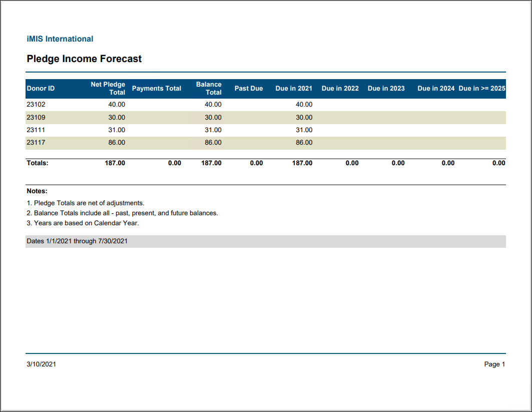Click Net Pledge Total 31.00 for donor 23111
This screenshot has height=412, width=532.
tap(117, 130)
